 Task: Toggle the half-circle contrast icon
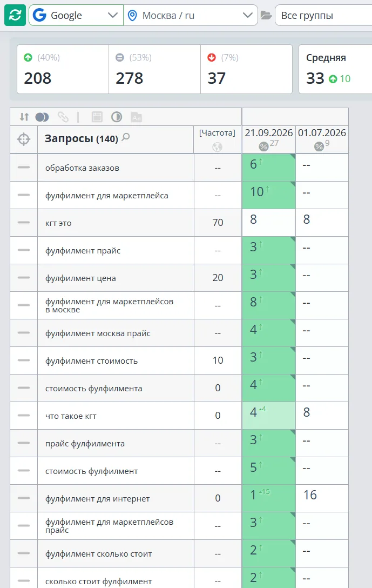click(117, 117)
